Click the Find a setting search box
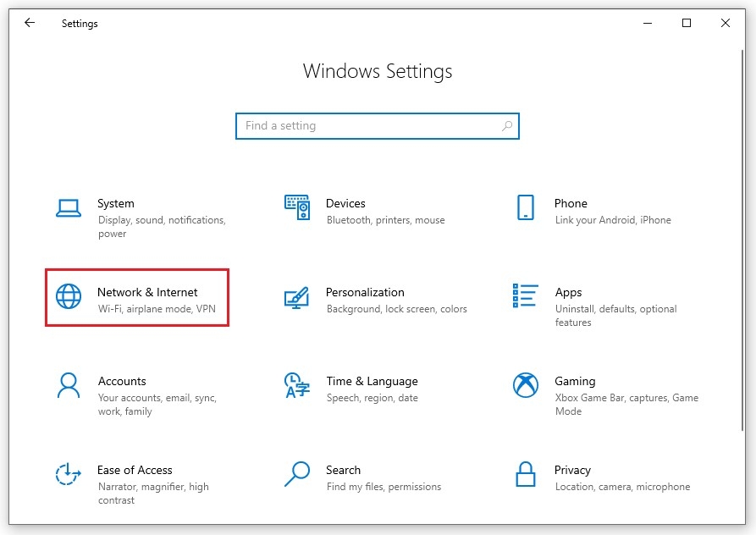 coord(368,126)
